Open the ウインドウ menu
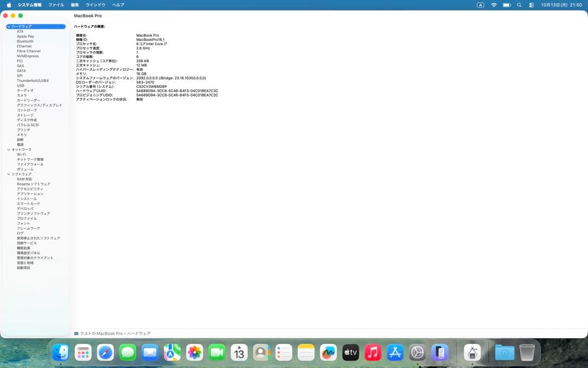Viewport: 588px width, 368px height. pos(95,5)
